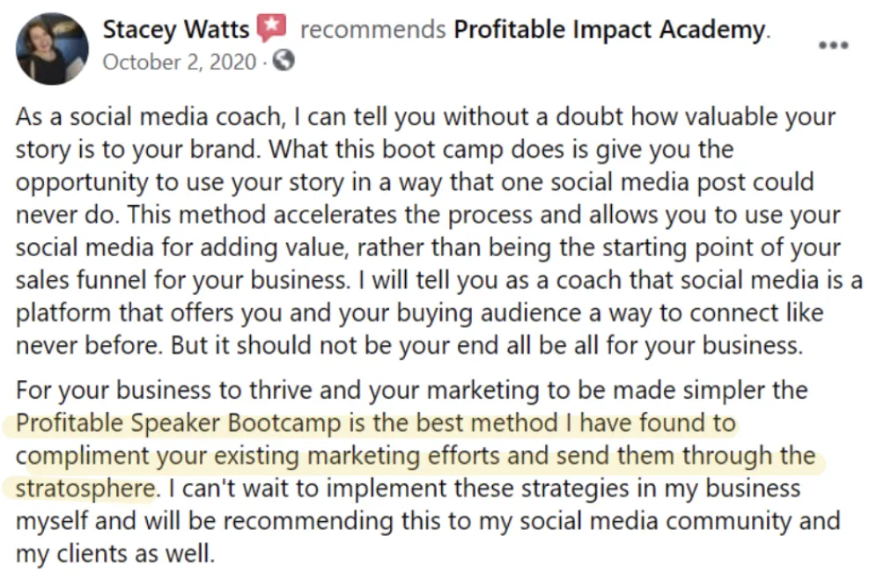The image size is (884, 588).
Task: Open the October 2, 2020 timestamp
Action: point(180,62)
